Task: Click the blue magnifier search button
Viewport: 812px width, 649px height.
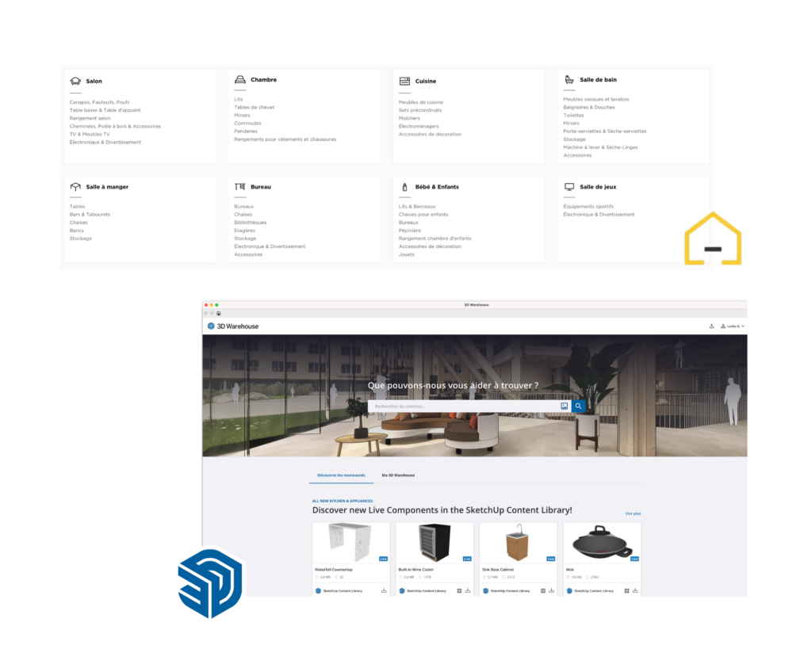Action: (x=578, y=407)
